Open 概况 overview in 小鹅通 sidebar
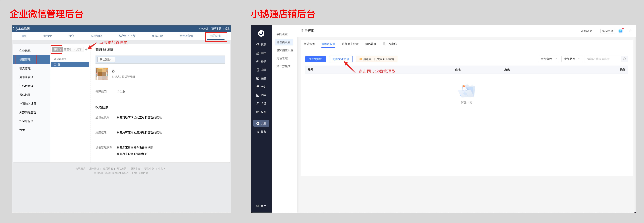Screen dimensions: 644x223 click(261, 45)
